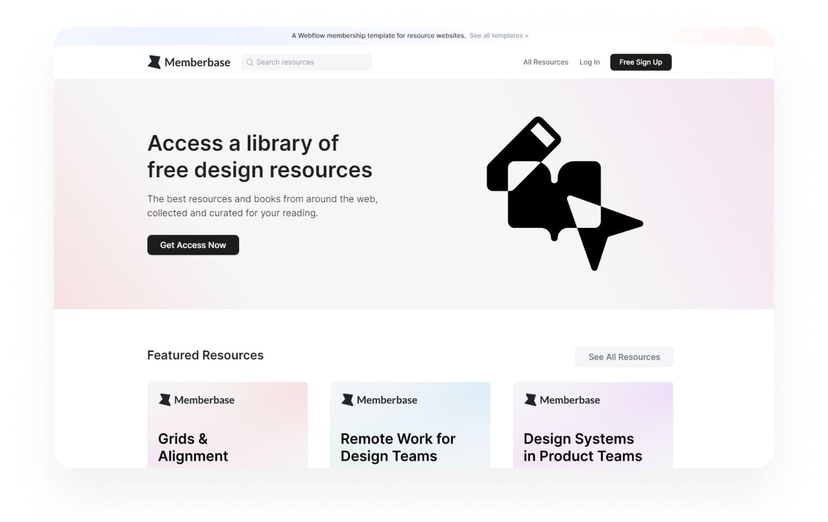Click logo icon on Design Systems card
The height and width of the screenshot is (522, 828).
coord(530,400)
